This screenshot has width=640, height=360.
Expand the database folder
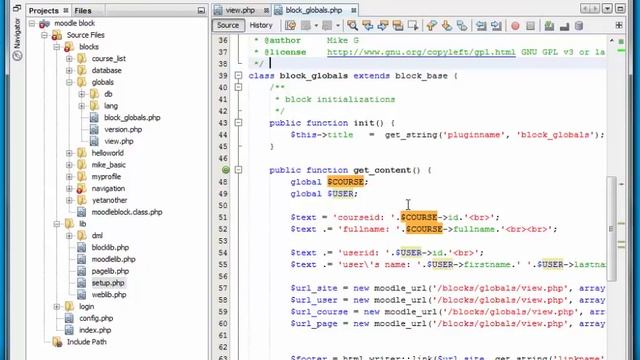(69, 71)
